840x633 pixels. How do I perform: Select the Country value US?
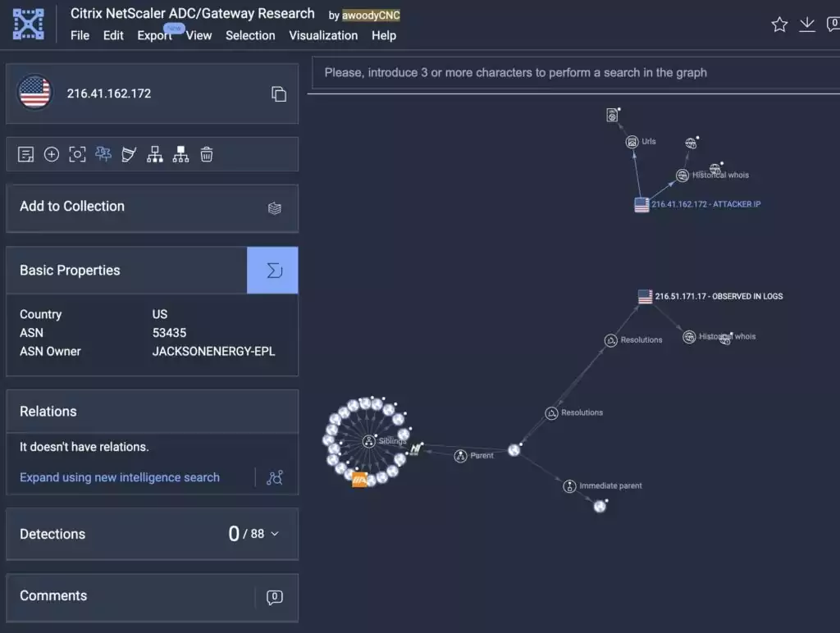(x=160, y=314)
